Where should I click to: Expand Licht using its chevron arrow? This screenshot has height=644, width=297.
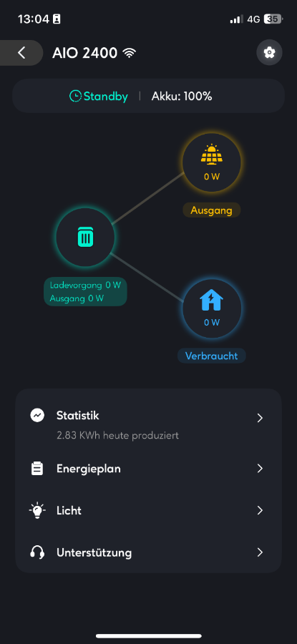point(260,510)
